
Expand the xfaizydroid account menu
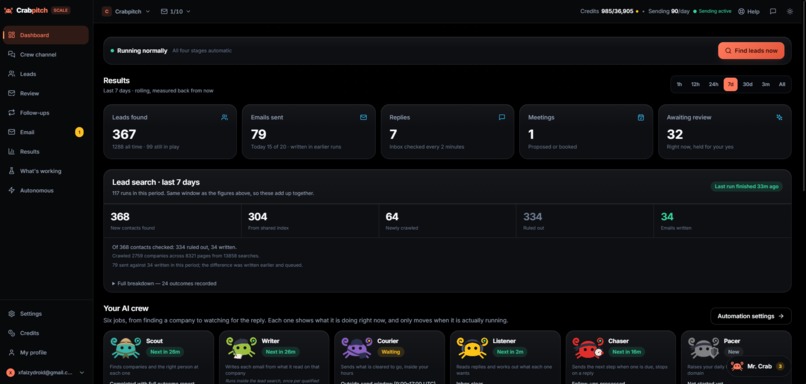45,372
